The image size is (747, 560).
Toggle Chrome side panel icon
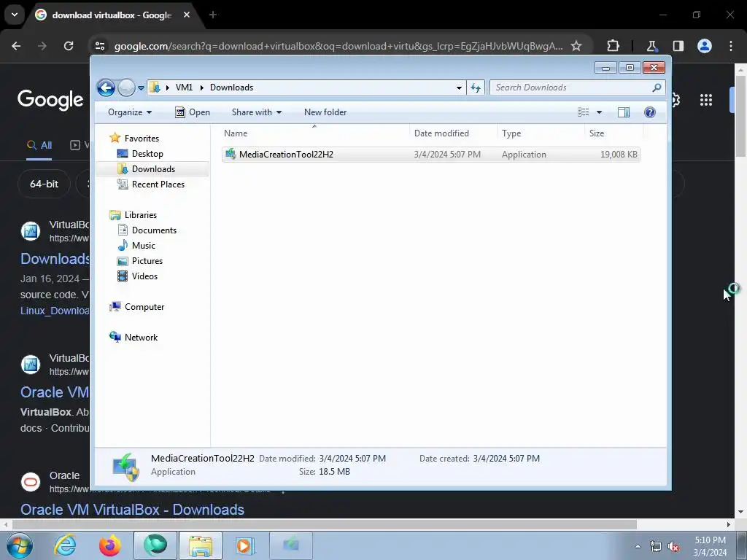[678, 46]
